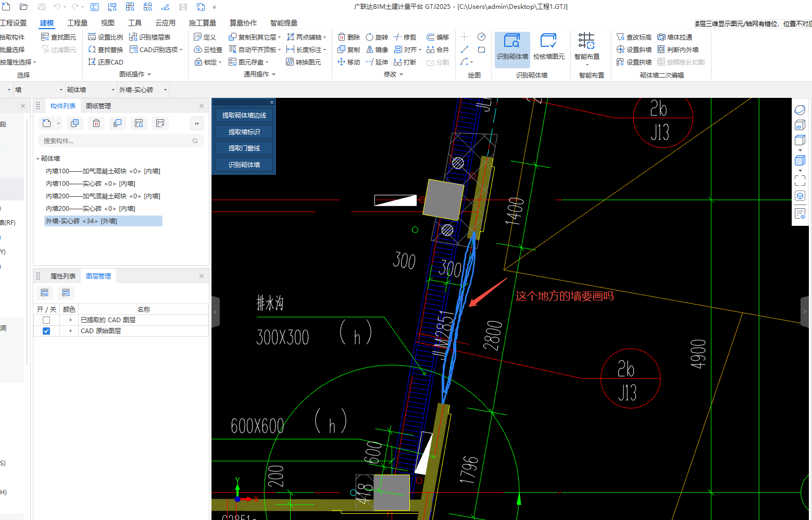Choose the 查找替换 tool
Viewport: 812px width, 520px height.
(106, 49)
